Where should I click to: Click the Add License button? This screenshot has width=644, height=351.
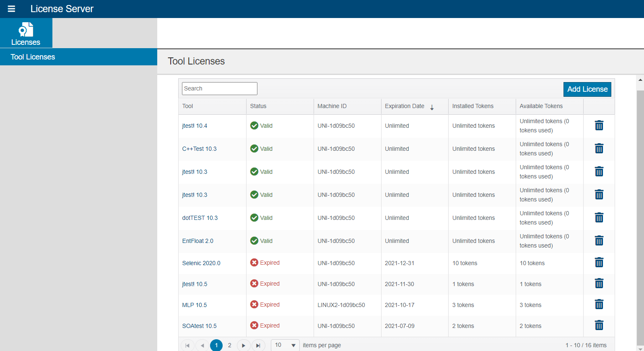[x=587, y=89]
